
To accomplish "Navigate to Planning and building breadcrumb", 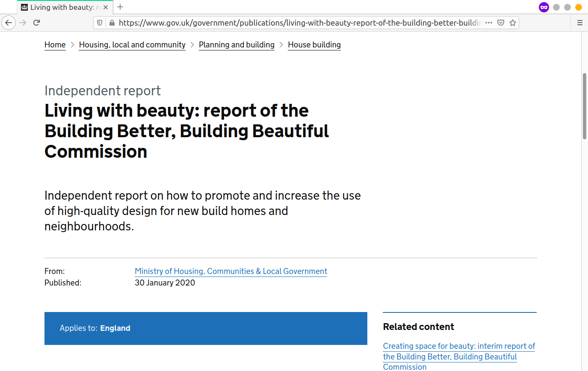I will point(236,45).
